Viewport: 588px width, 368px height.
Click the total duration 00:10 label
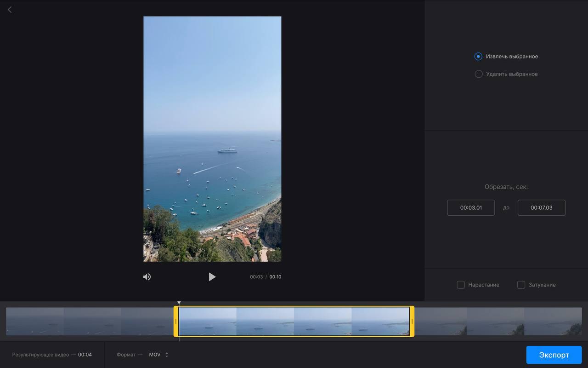pos(275,277)
